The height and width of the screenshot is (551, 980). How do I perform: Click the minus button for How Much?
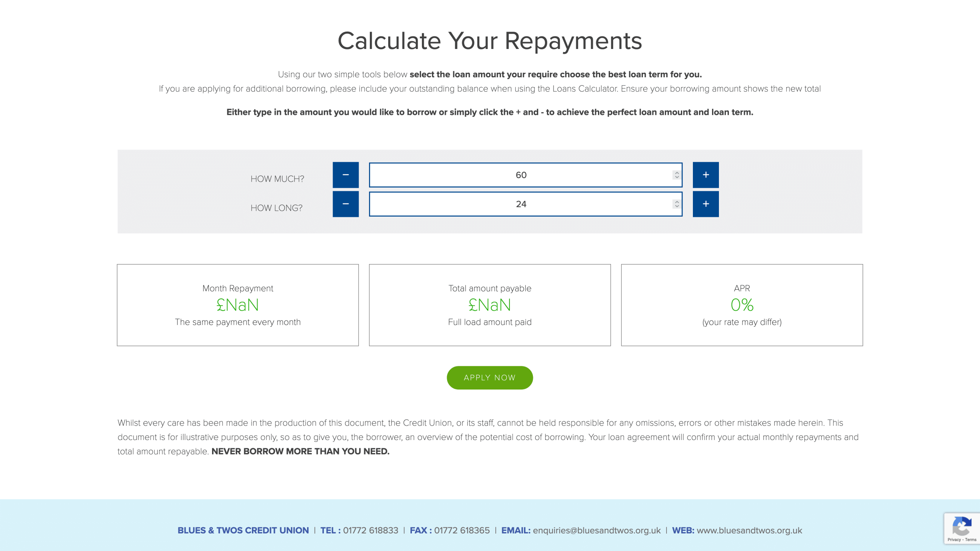click(345, 175)
